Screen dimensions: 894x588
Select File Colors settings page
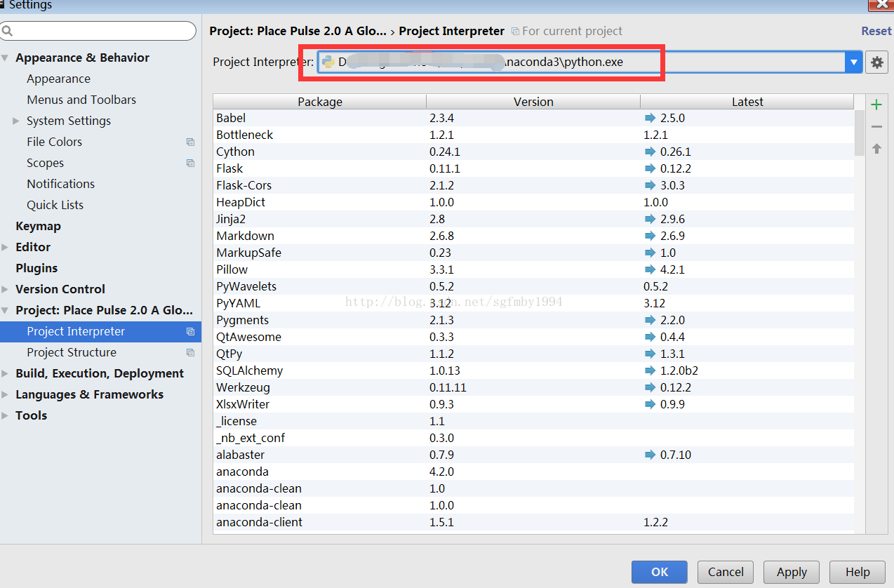54,142
